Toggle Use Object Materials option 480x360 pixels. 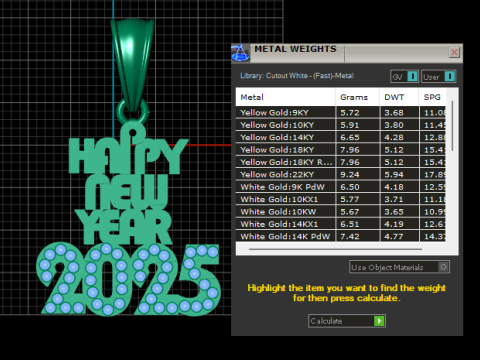click(399, 267)
